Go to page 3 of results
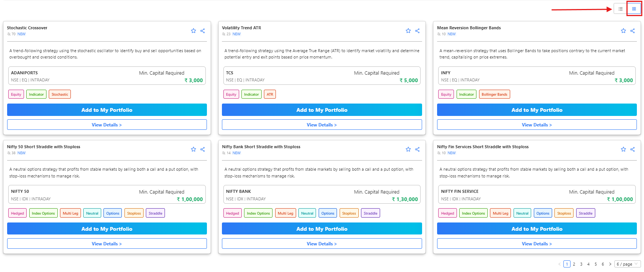 pos(581,264)
